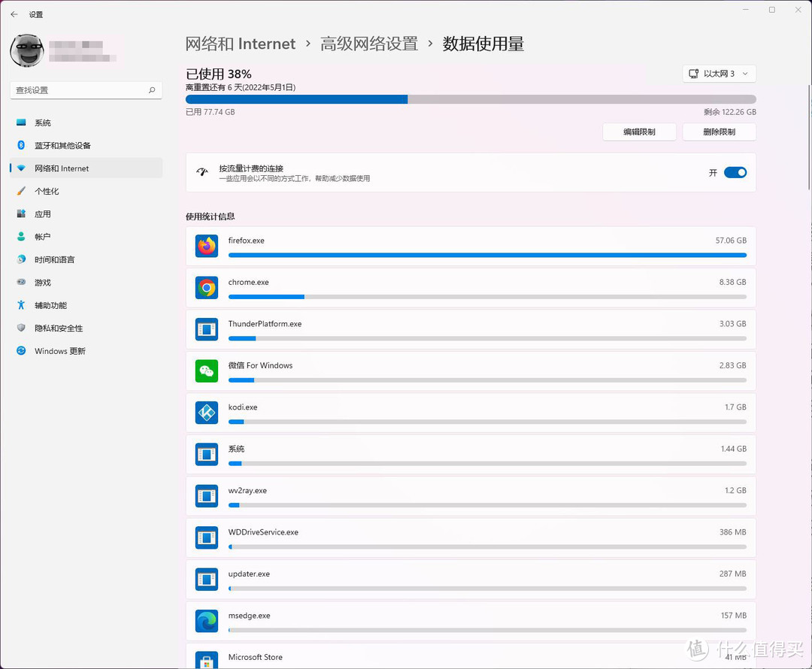Viewport: 812px width, 669px height.
Task: Open Windows 更新 from the sidebar
Action: click(60, 350)
